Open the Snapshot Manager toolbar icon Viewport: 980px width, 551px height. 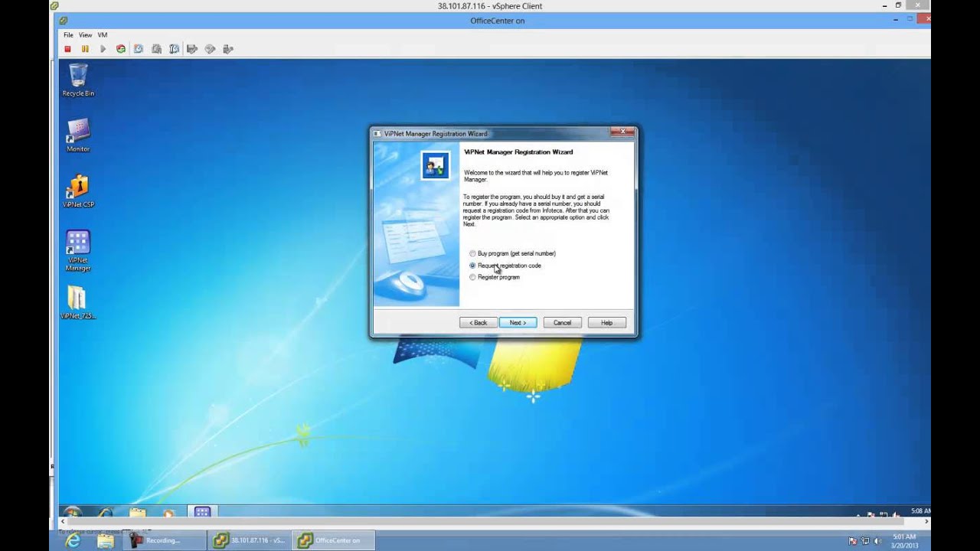(x=174, y=49)
